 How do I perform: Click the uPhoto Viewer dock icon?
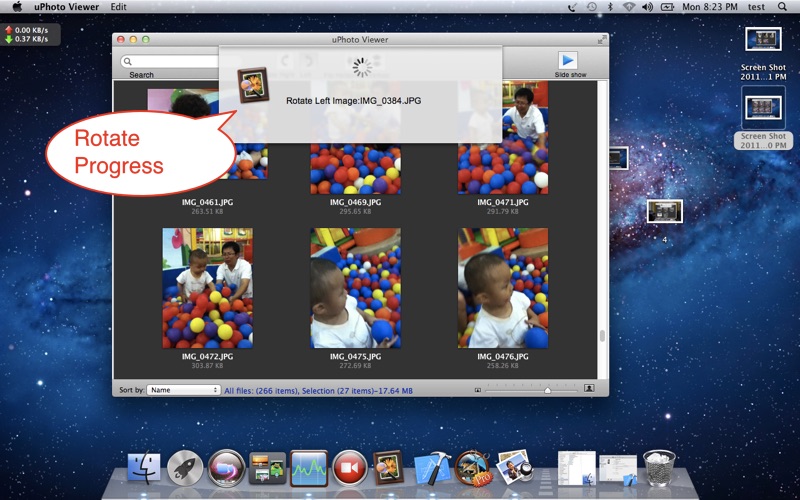coord(388,467)
